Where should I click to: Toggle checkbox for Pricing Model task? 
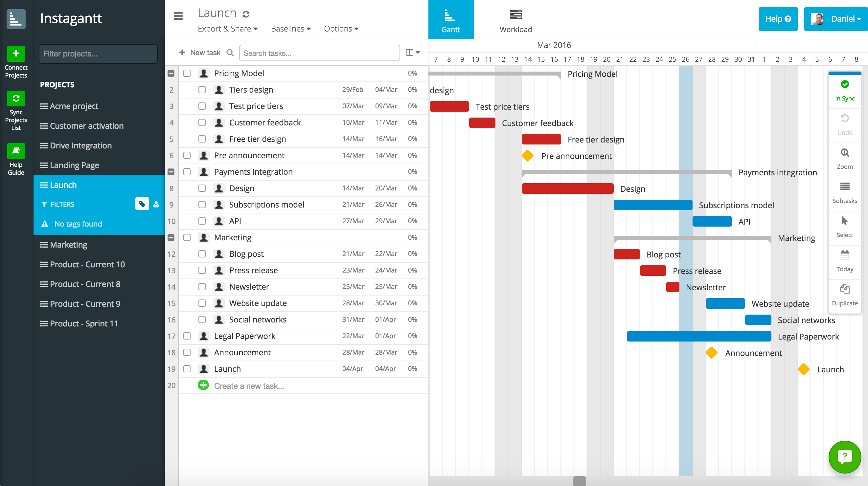[188, 73]
